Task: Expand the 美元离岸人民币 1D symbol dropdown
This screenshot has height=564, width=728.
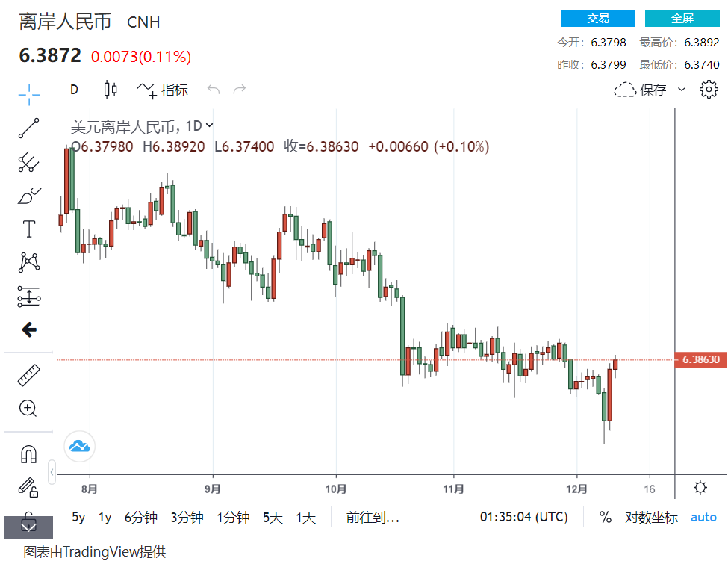Action: tap(209, 125)
